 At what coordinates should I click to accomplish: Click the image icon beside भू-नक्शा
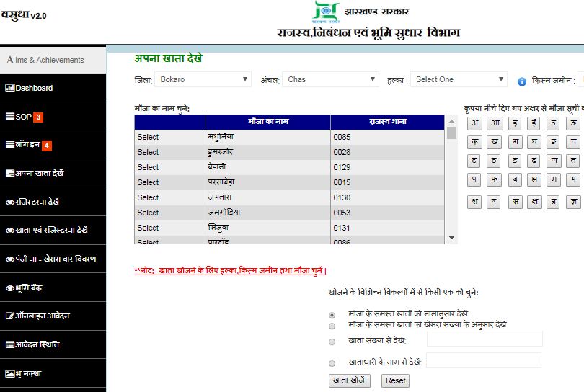[x=9, y=373]
